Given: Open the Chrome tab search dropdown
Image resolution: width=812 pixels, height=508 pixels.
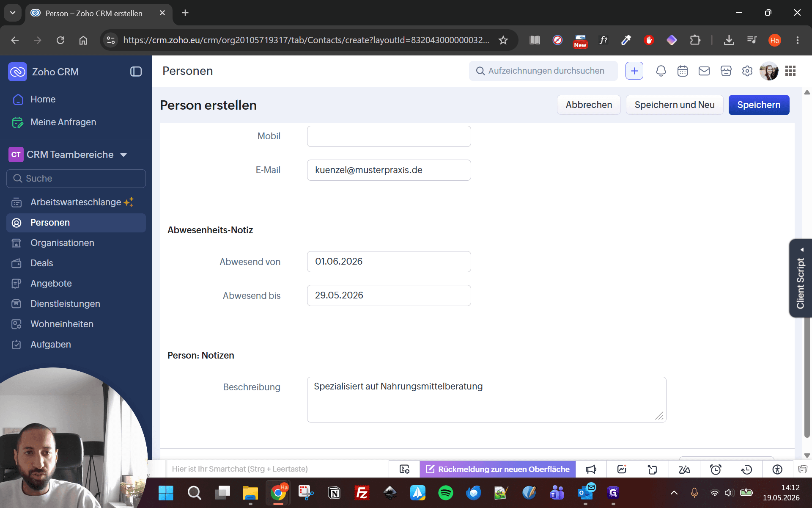Looking at the screenshot, I should tap(13, 13).
